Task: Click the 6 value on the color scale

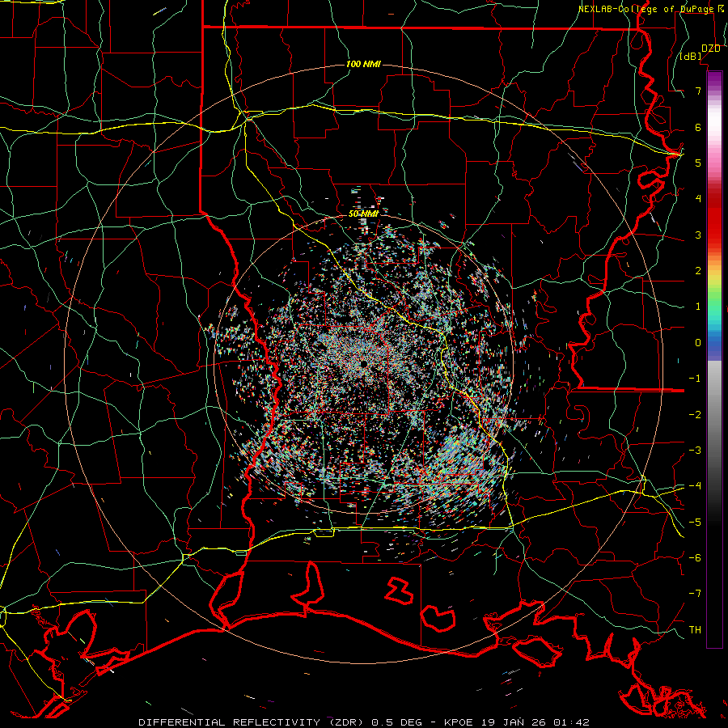Action: tap(698, 127)
